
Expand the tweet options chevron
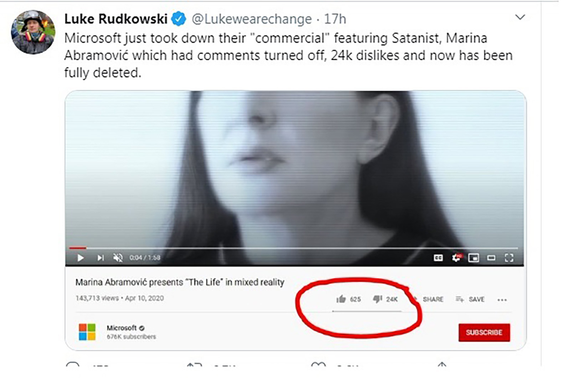point(520,17)
